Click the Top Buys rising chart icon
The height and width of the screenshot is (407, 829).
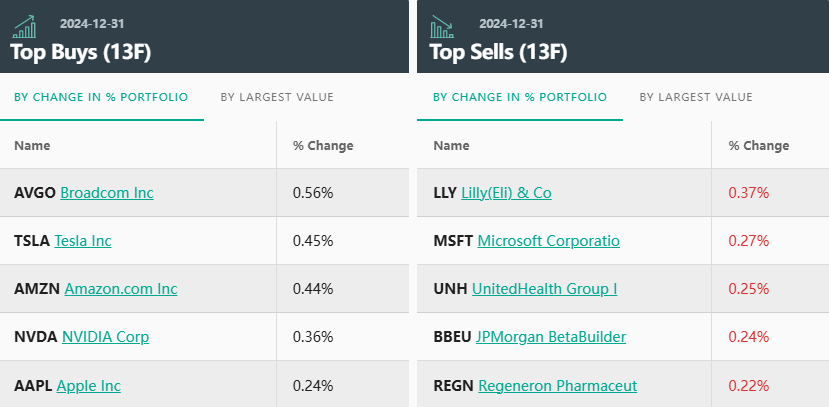[24, 26]
